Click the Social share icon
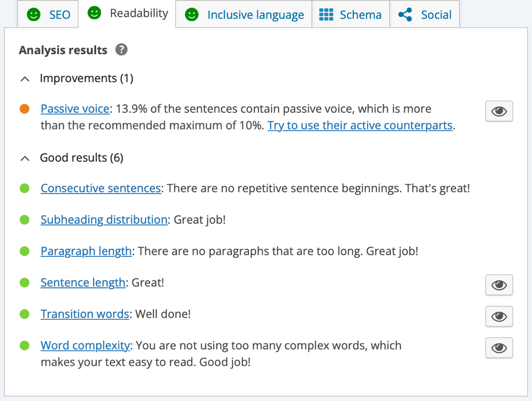The height and width of the screenshot is (401, 532). click(405, 14)
